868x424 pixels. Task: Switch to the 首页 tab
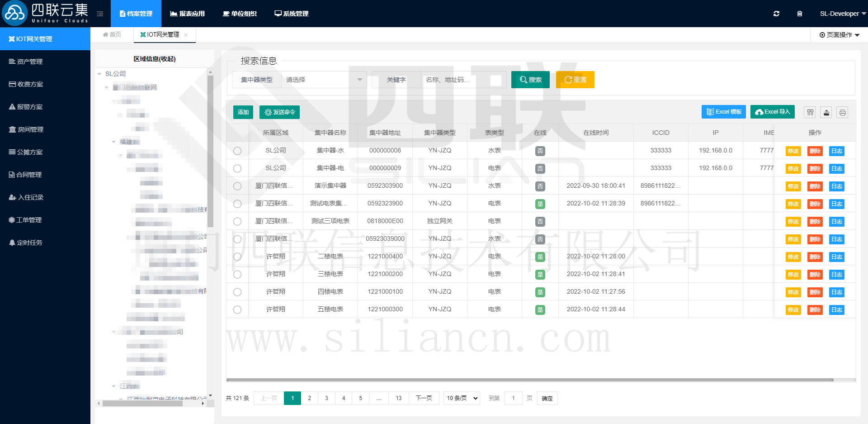click(x=112, y=35)
